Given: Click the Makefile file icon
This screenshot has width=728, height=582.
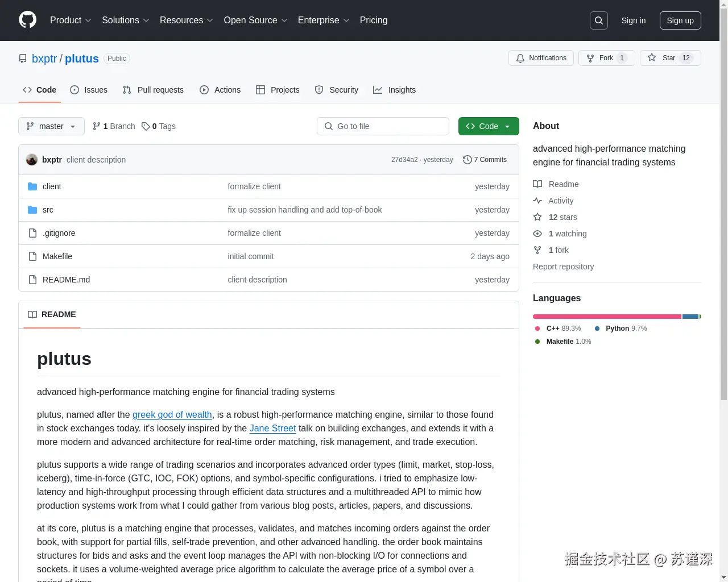Looking at the screenshot, I should click(32, 256).
